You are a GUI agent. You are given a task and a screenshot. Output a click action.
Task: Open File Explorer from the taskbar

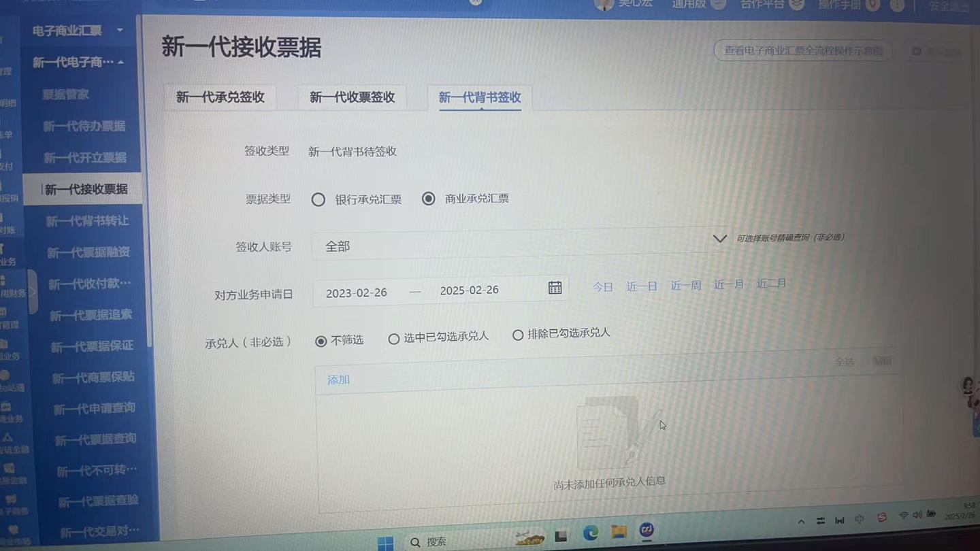tap(618, 531)
